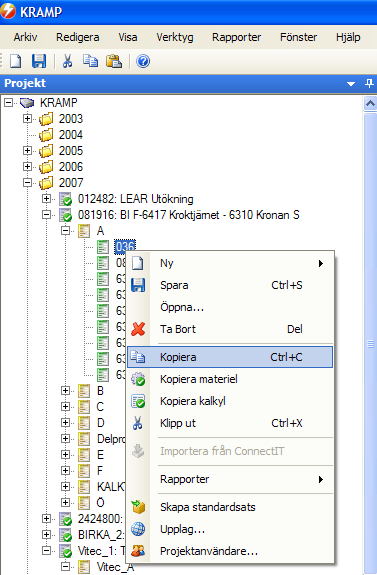Choose Kopiera kalkyl in context menu
This screenshot has width=377, height=575.
tap(230, 401)
